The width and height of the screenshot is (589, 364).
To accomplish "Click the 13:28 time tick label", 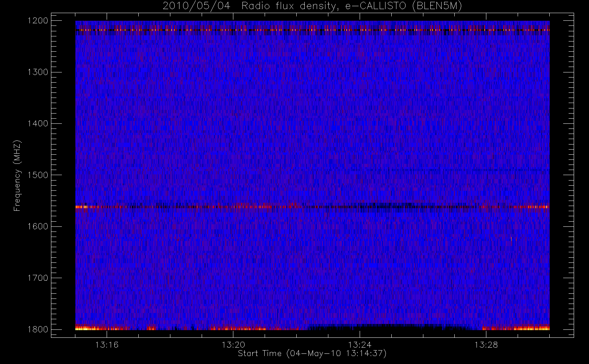I will pos(486,345).
